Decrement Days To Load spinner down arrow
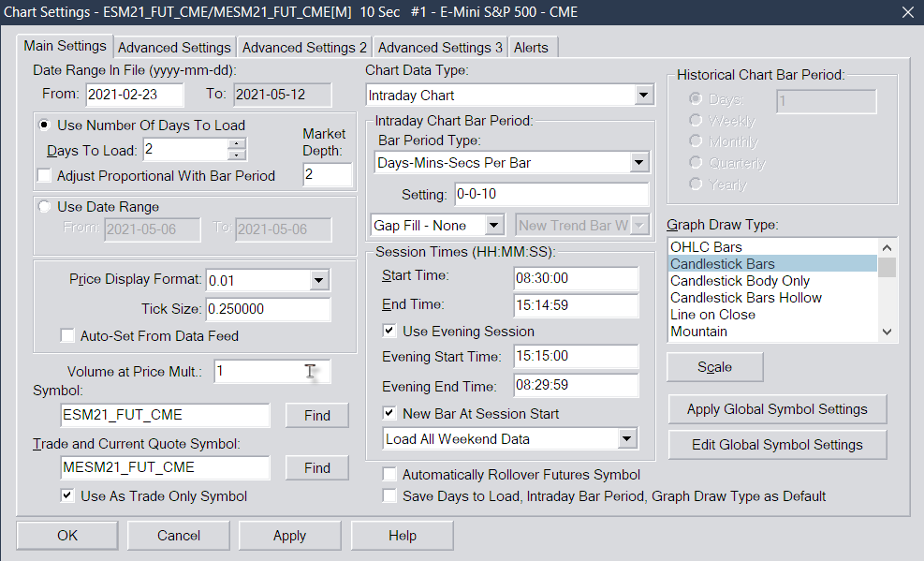924x561 pixels. (236, 155)
